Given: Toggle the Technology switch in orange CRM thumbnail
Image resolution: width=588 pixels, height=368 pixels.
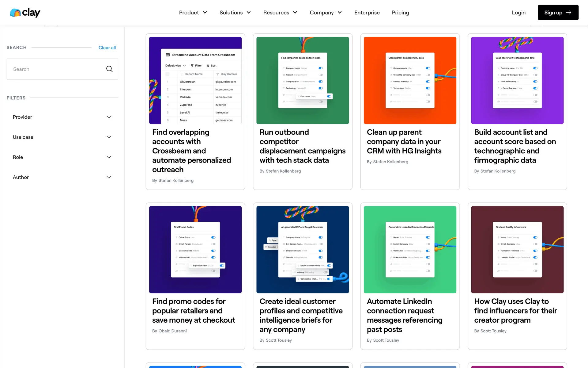Looking at the screenshot, I should [428, 88].
